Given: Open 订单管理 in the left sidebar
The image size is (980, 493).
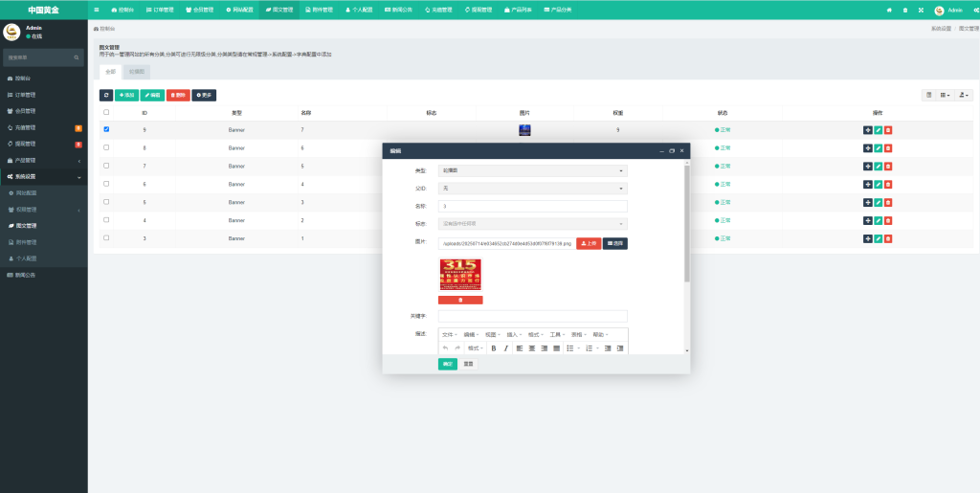Looking at the screenshot, I should pos(26,95).
